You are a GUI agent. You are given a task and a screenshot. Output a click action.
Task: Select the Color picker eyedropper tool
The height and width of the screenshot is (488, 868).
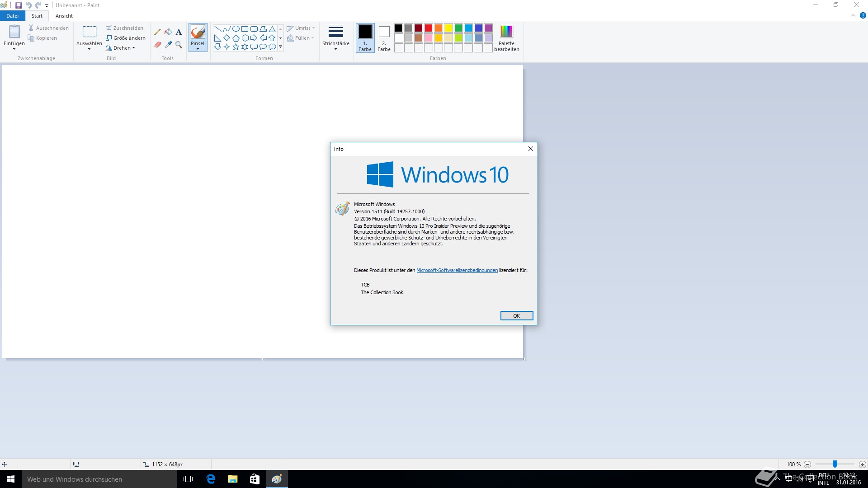coord(168,45)
